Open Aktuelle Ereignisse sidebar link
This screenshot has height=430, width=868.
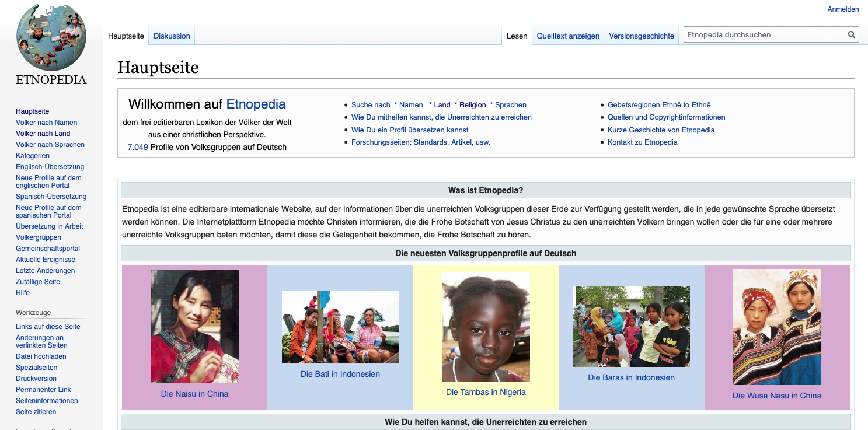point(46,260)
